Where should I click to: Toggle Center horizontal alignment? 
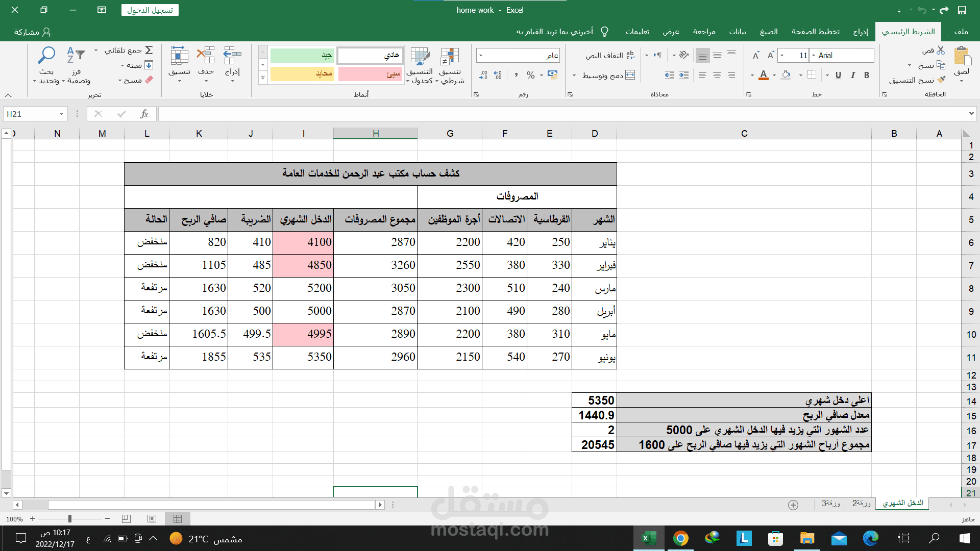[717, 75]
